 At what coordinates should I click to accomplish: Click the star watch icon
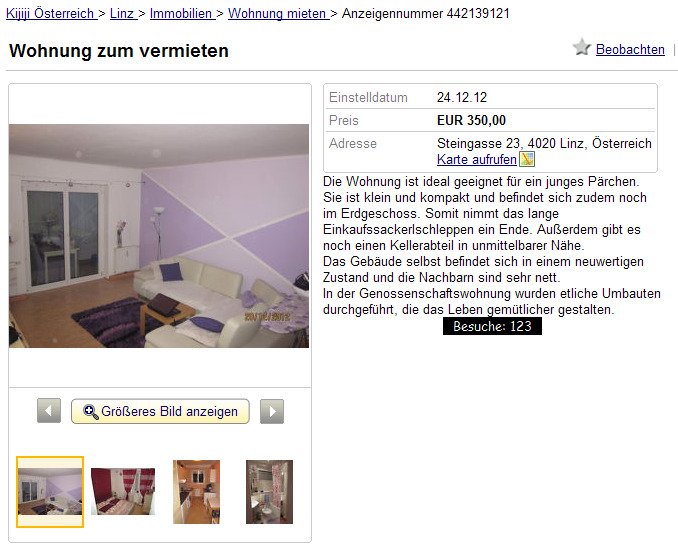tap(582, 47)
